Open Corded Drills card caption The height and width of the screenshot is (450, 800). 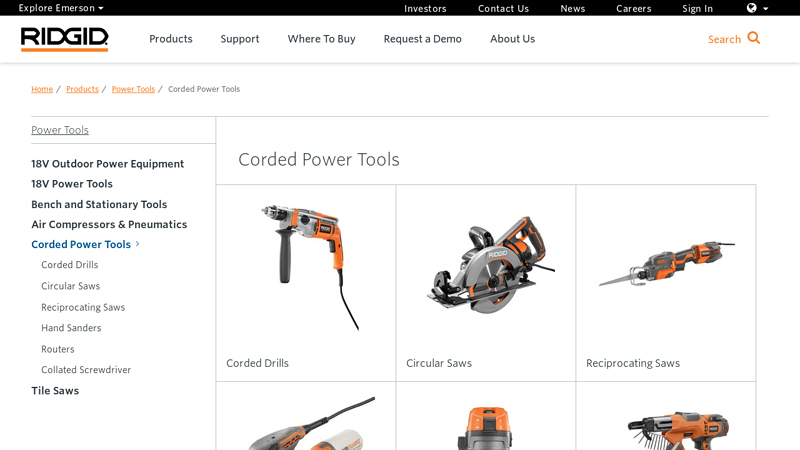(258, 363)
